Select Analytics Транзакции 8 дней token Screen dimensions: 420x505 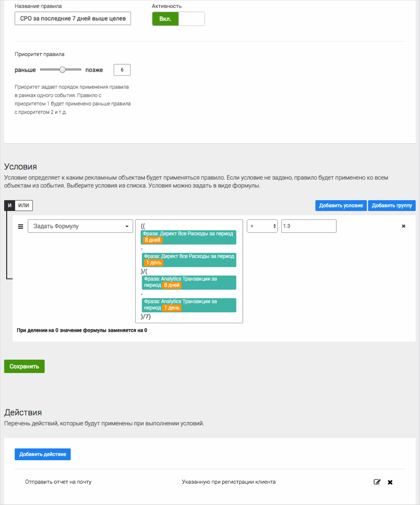pos(189,282)
